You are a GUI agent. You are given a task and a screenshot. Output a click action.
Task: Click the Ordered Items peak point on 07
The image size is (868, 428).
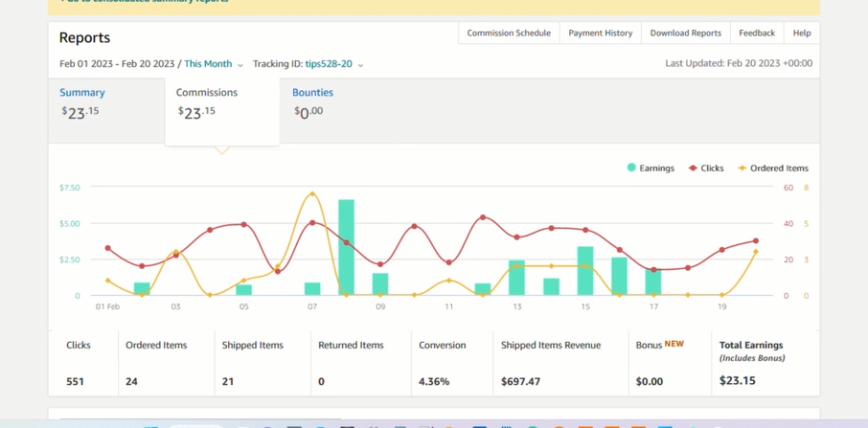click(x=312, y=194)
